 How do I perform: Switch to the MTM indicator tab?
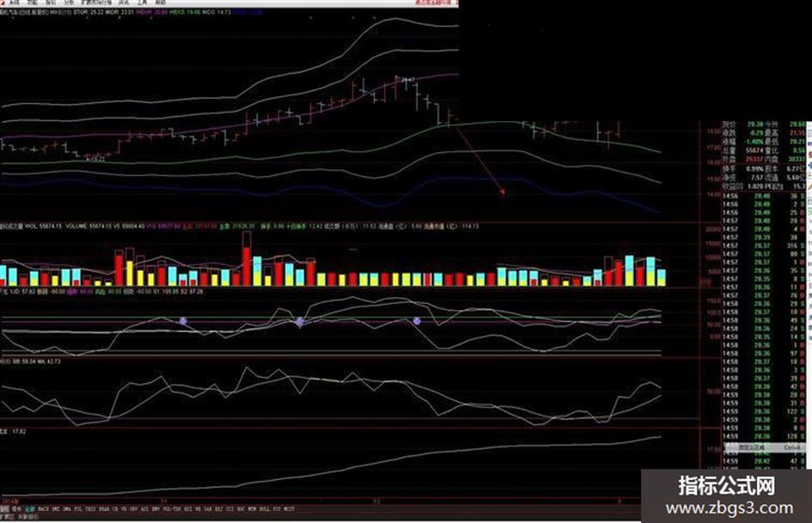click(253, 509)
